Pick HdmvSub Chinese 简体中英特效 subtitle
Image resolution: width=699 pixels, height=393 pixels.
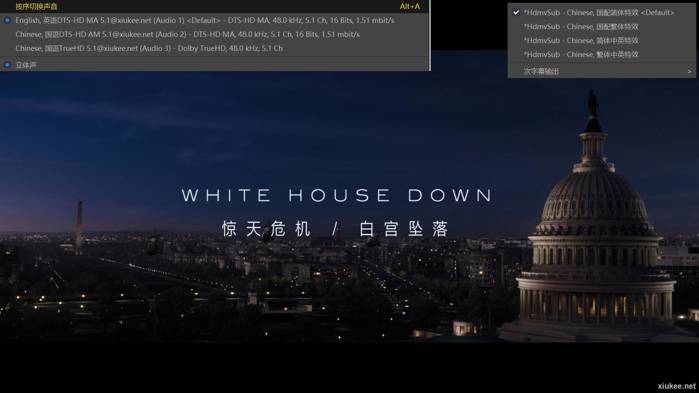(601, 41)
